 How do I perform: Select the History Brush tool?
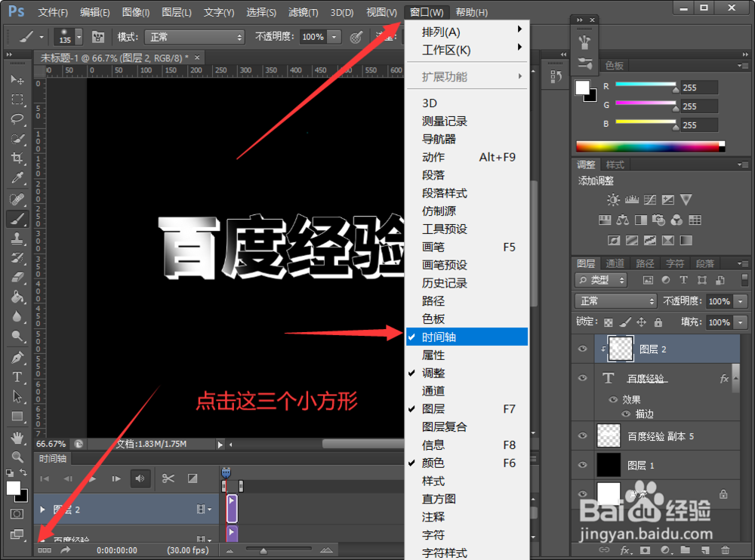17,257
